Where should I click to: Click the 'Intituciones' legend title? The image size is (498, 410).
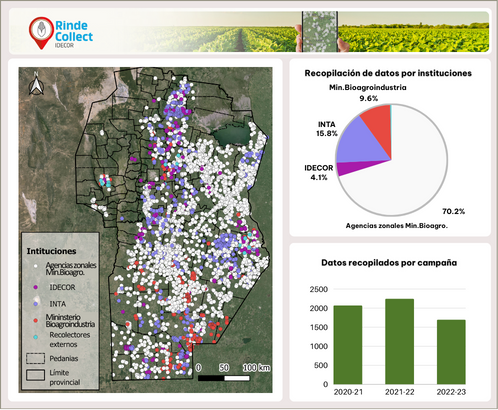pos(51,251)
